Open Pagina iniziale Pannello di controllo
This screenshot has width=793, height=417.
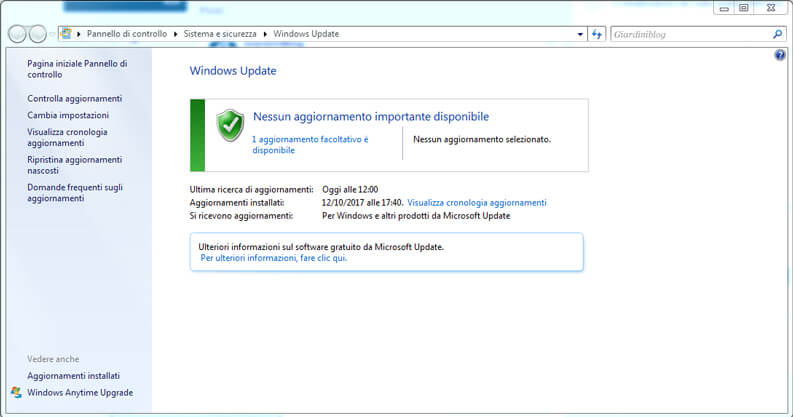coord(77,69)
